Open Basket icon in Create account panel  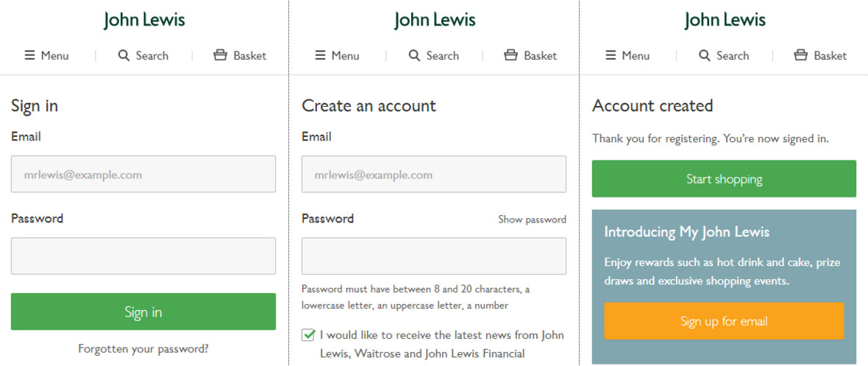coord(511,55)
